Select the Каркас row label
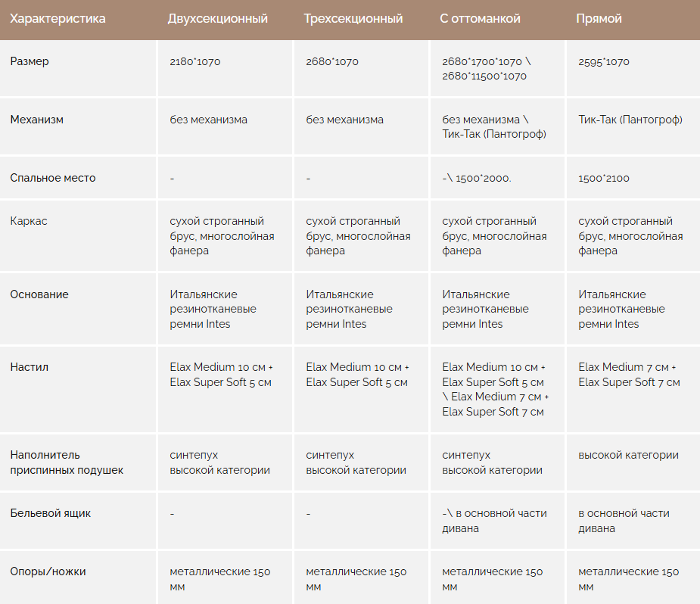This screenshot has height=604, width=700. (29, 221)
